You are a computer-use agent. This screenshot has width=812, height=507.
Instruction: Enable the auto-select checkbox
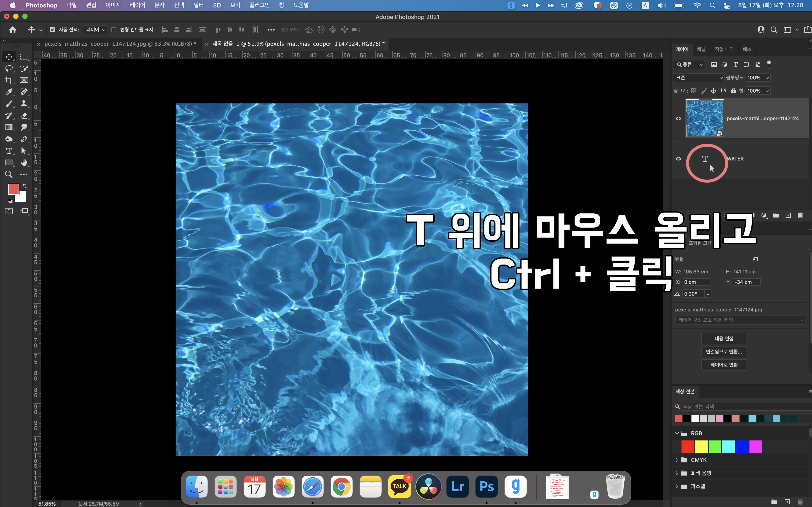coord(52,29)
